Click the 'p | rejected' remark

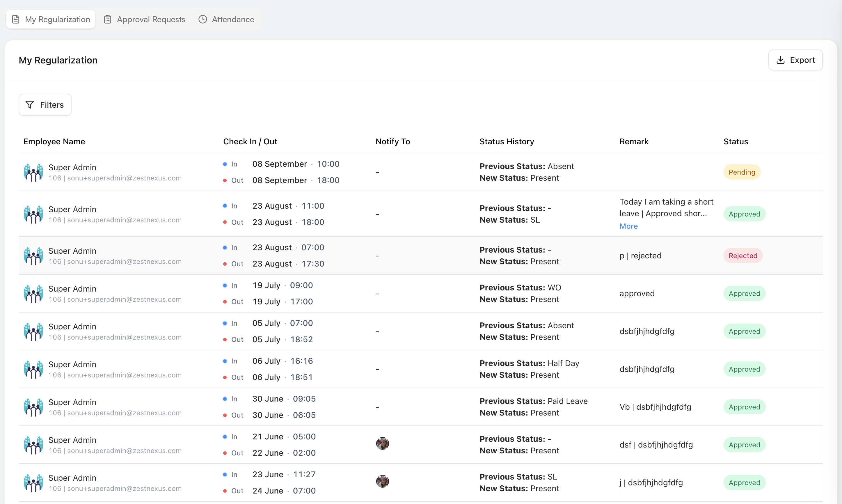pyautogui.click(x=640, y=256)
